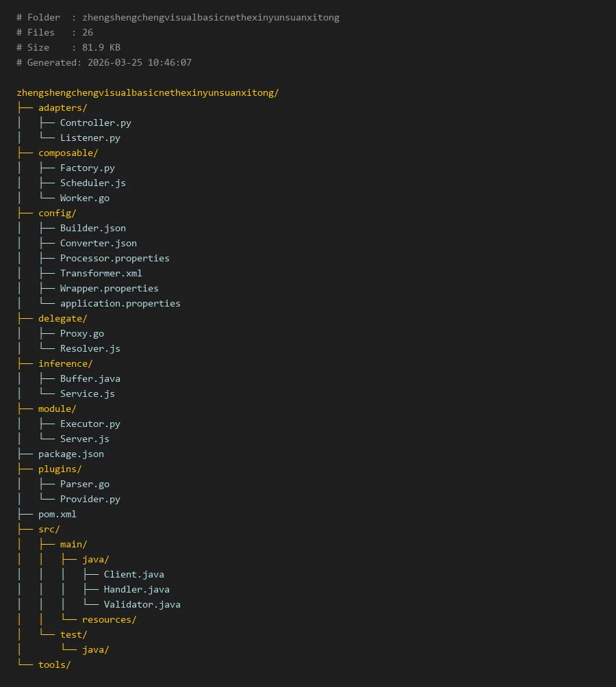Click Executor.py in module

(90, 424)
